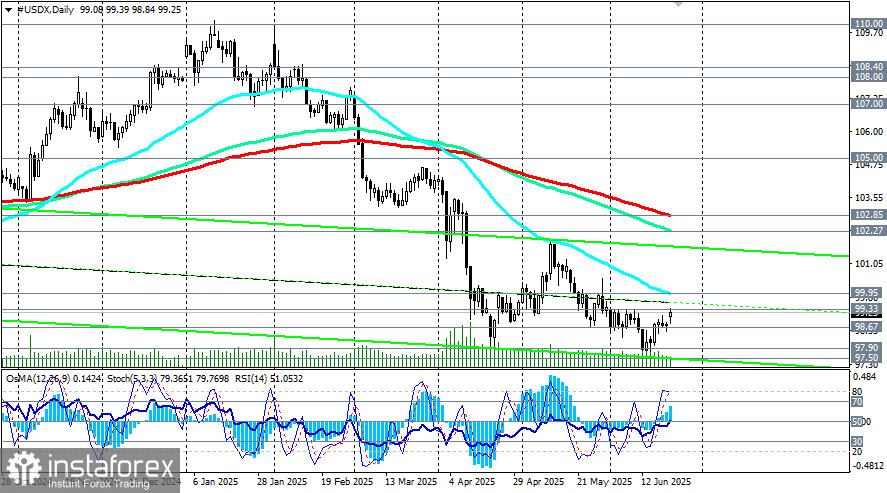Select the -0.4812 oscillator scale value
The height and width of the screenshot is (493, 887).
[x=868, y=466]
